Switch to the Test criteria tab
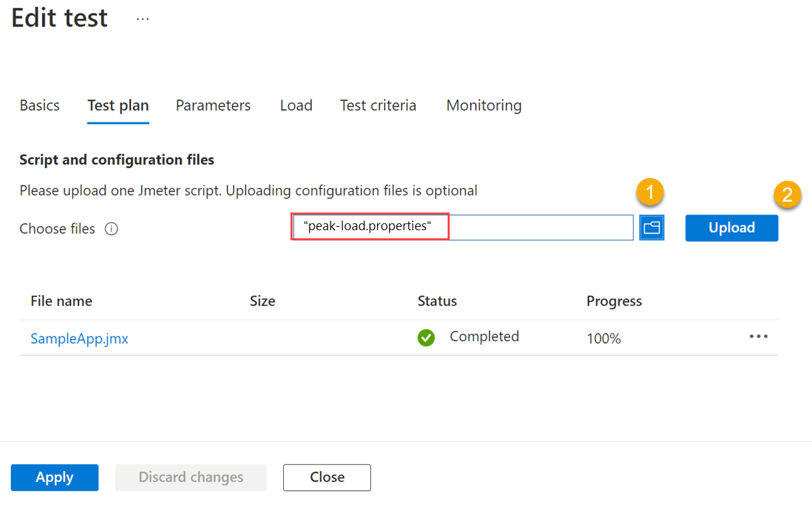 tap(378, 106)
